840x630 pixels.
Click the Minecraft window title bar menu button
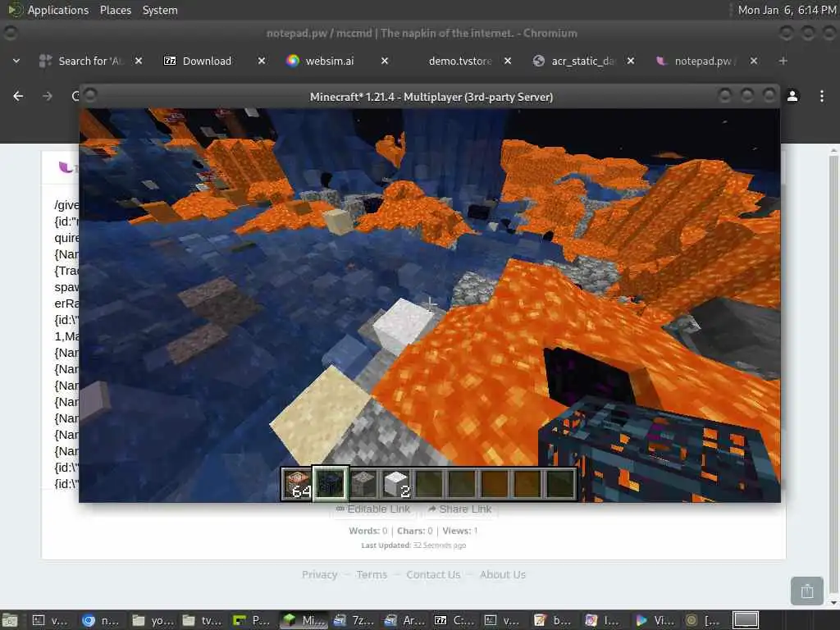pyautogui.click(x=90, y=96)
